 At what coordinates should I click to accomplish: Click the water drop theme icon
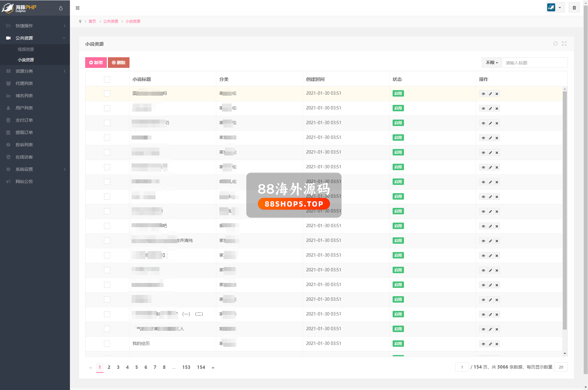(61, 8)
